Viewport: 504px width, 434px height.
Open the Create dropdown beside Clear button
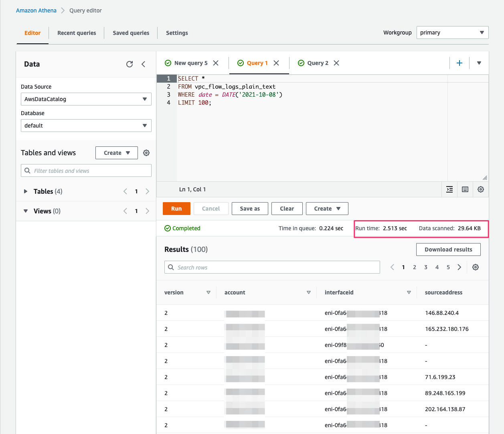[327, 209]
